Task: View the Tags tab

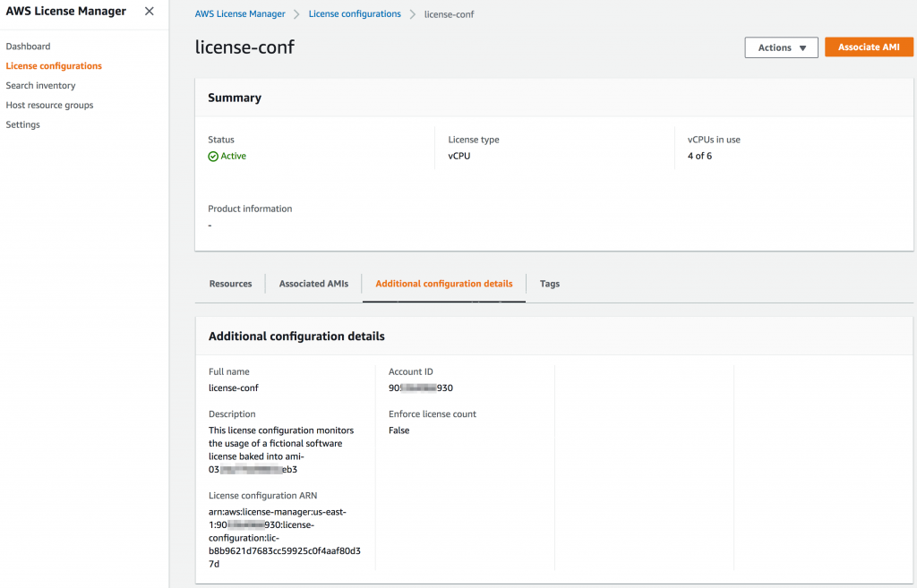Action: (549, 284)
